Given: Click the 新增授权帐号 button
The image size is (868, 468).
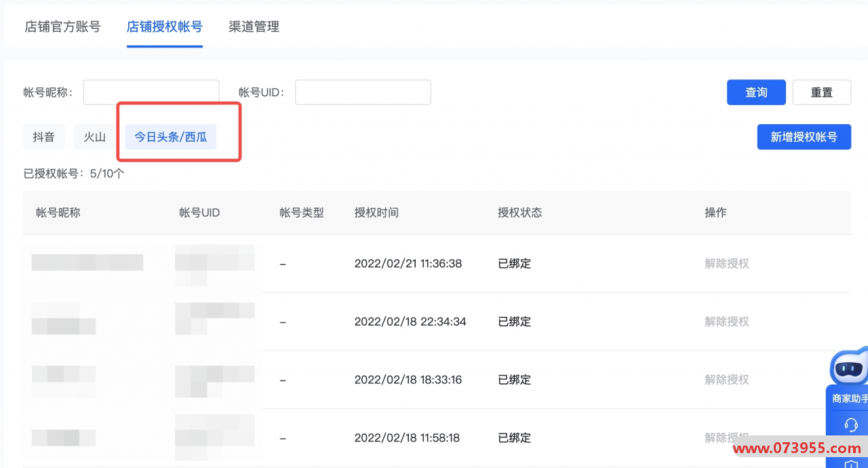Looking at the screenshot, I should coord(804,136).
